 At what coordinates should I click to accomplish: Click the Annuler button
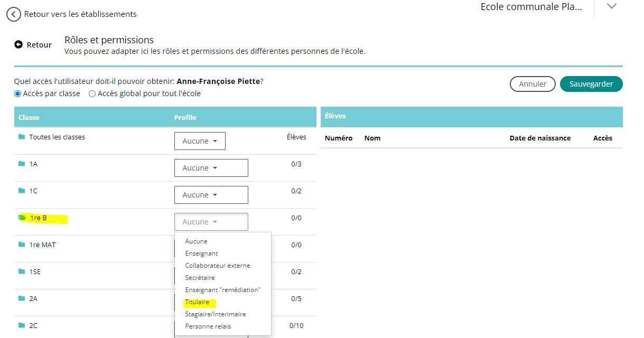click(532, 84)
